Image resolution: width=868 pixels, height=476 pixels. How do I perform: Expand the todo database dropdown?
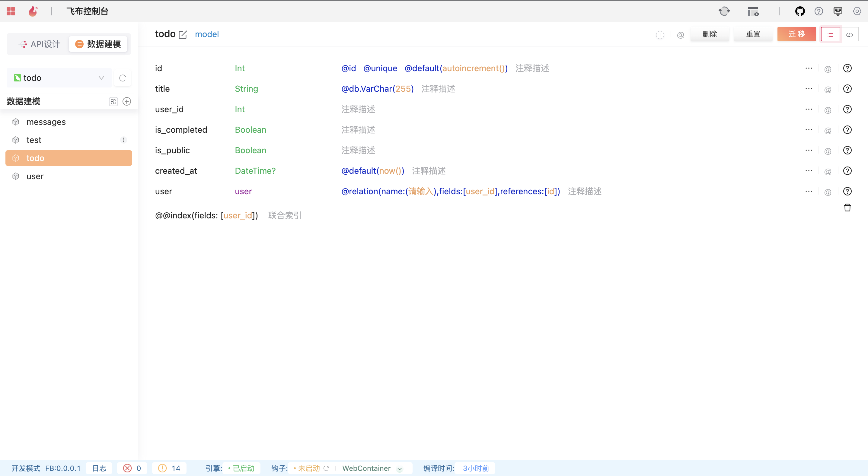point(101,78)
